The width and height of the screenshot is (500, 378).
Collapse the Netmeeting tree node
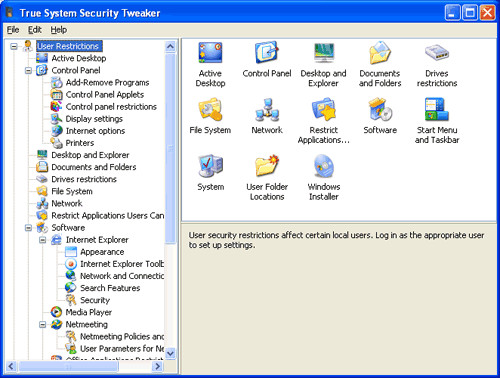(43, 324)
